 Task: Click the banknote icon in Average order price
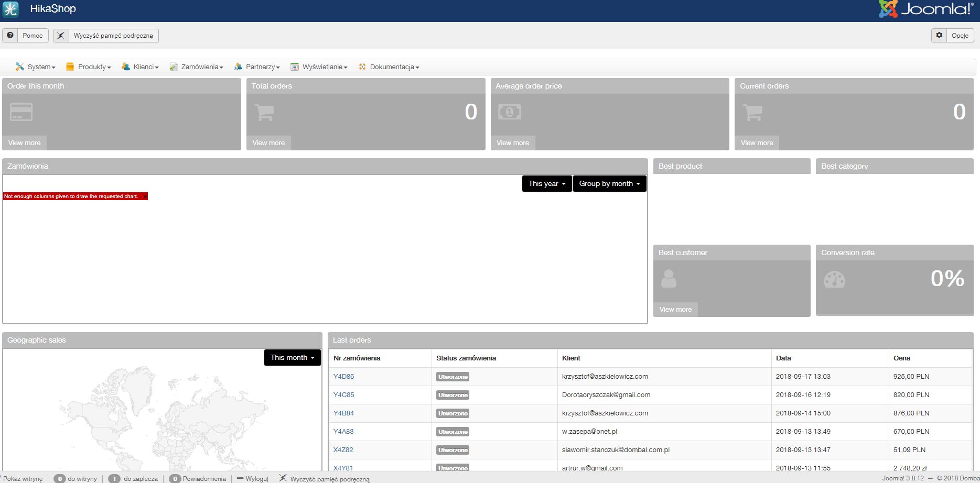(509, 112)
